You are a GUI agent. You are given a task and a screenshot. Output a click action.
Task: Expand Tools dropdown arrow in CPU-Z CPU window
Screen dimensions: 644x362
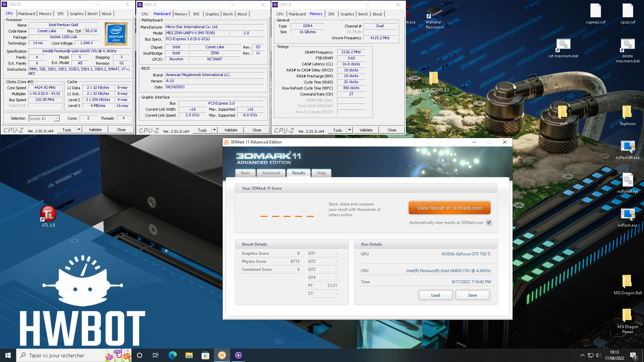click(x=79, y=130)
